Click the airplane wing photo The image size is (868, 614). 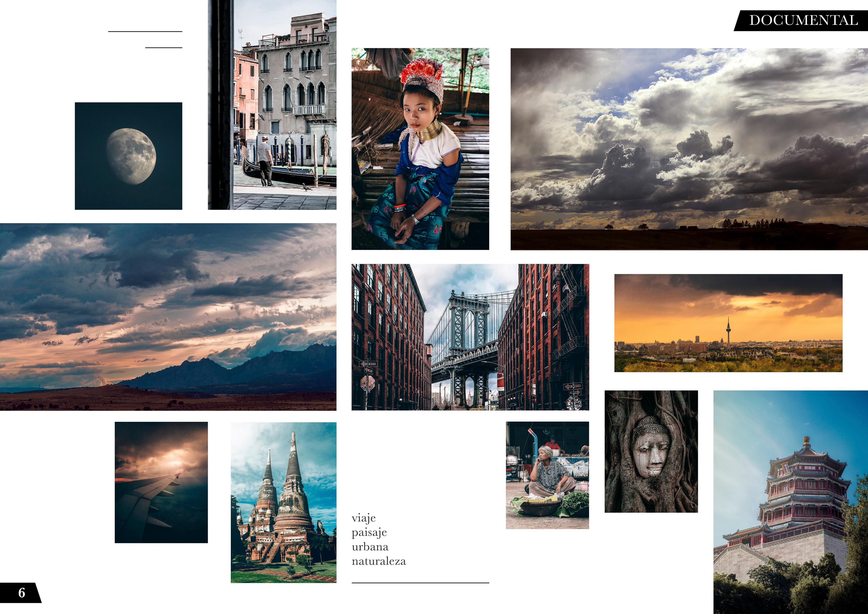(x=161, y=482)
